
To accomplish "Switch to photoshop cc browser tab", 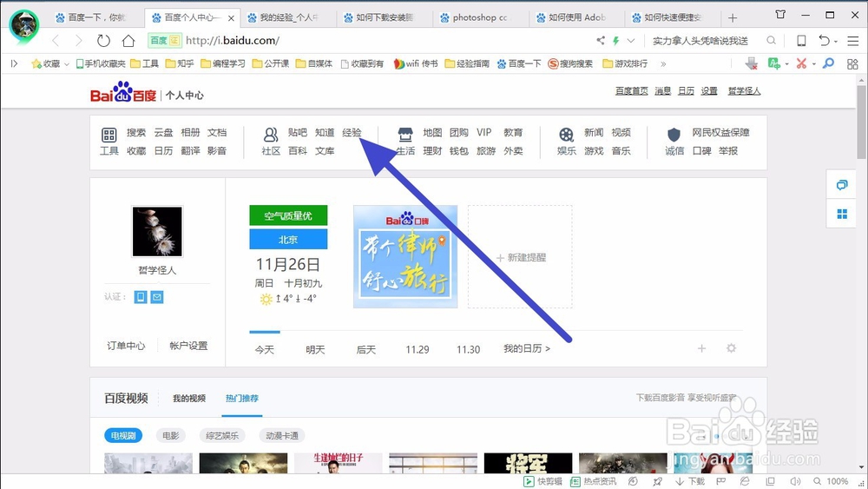I will pyautogui.click(x=480, y=17).
